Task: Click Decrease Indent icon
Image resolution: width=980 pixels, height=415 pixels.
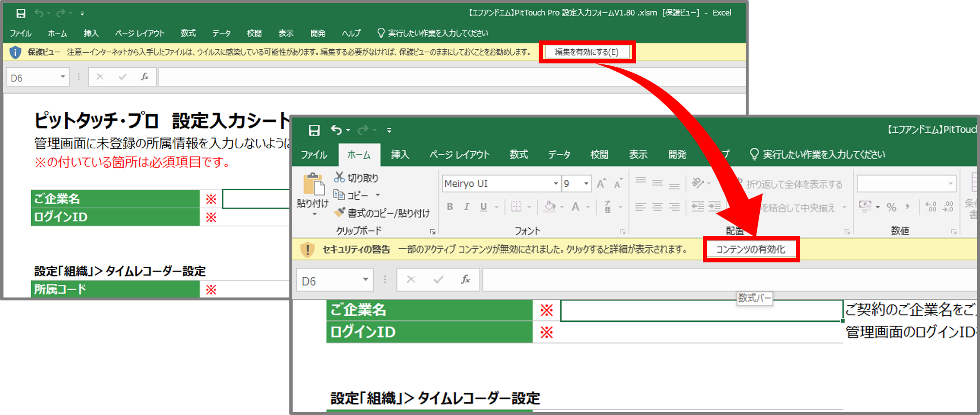Action: tap(697, 207)
